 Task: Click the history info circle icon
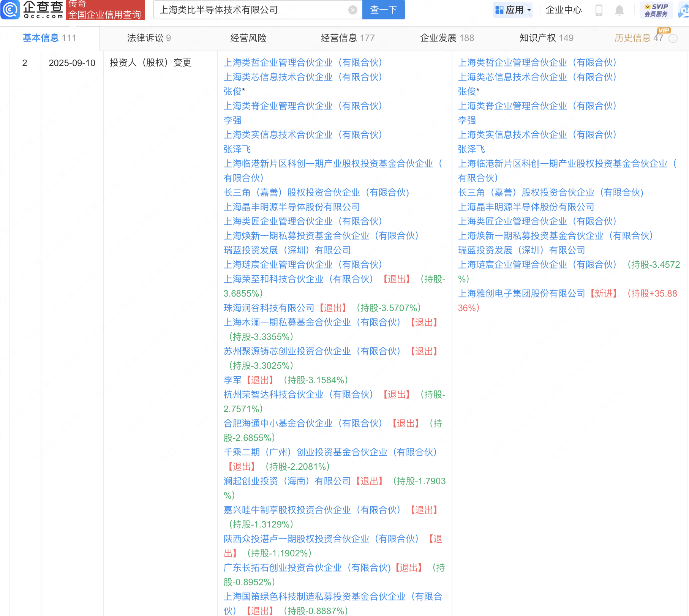pos(673,38)
